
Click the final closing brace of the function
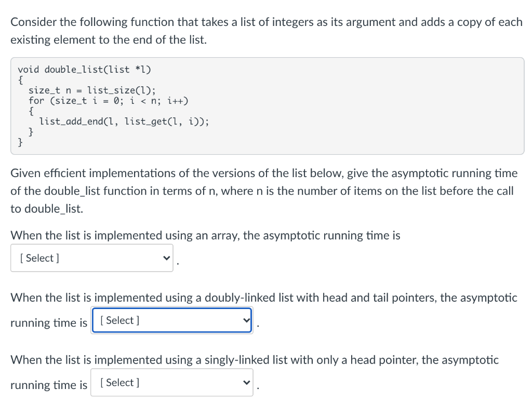(20, 142)
